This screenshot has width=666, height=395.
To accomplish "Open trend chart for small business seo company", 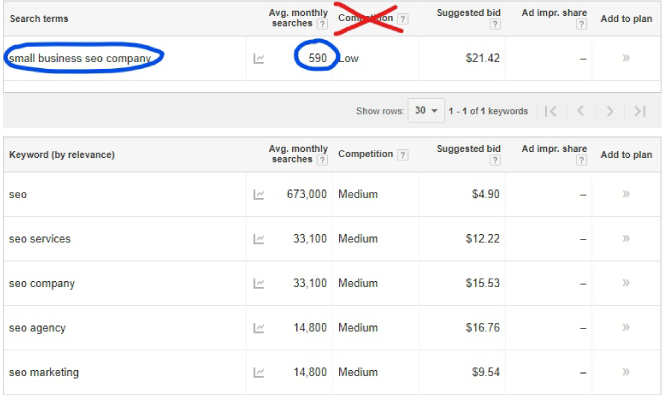I will [x=259, y=59].
